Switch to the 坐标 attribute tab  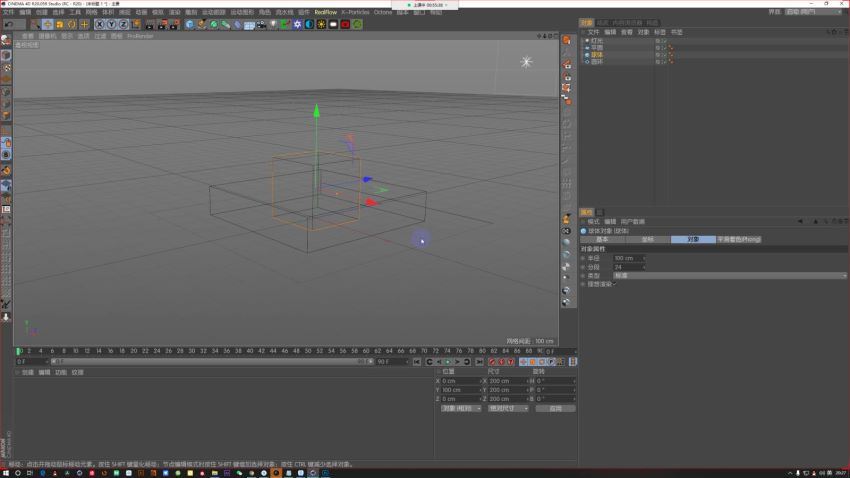tap(647, 240)
